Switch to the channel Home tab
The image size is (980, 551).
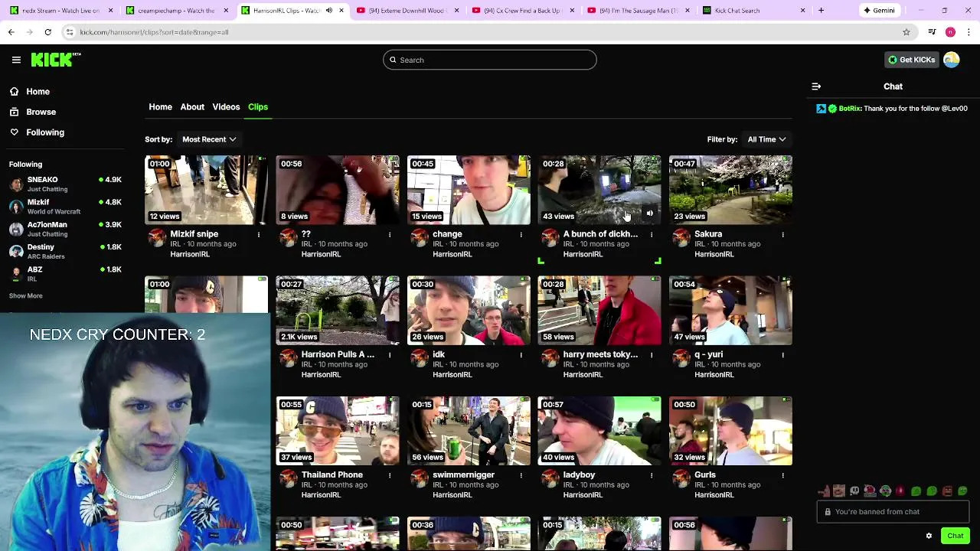coord(160,107)
